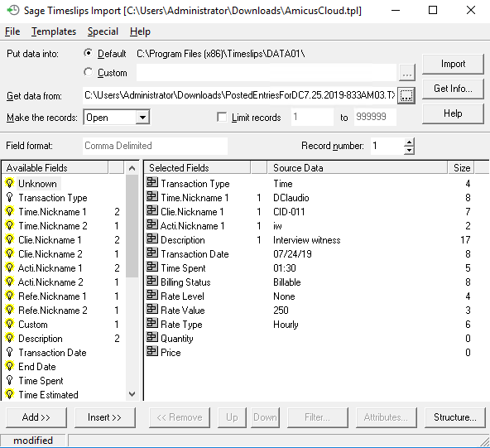490x448 pixels.
Task: Click the lightbulb icon next to End Date
Action: (10, 366)
